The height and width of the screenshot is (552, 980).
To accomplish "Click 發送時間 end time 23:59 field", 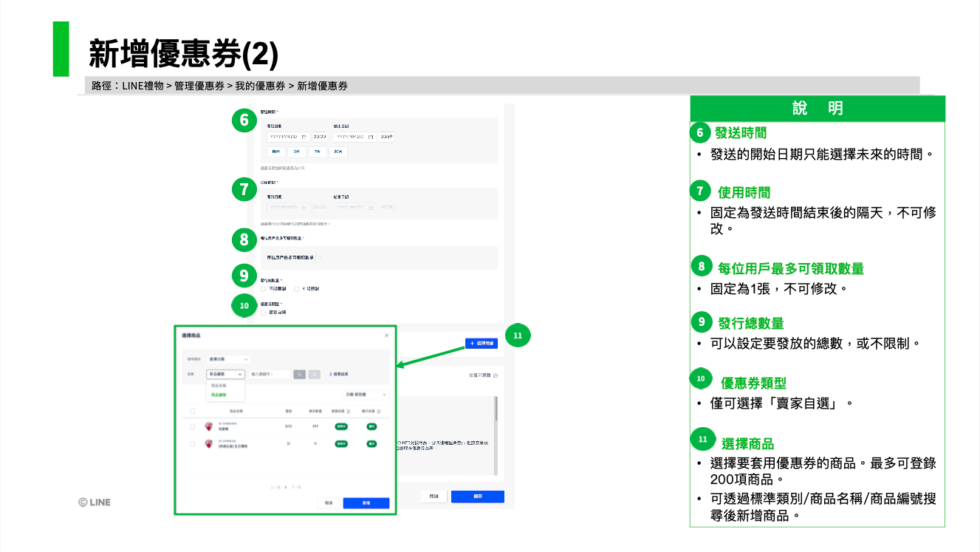I will click(x=386, y=137).
